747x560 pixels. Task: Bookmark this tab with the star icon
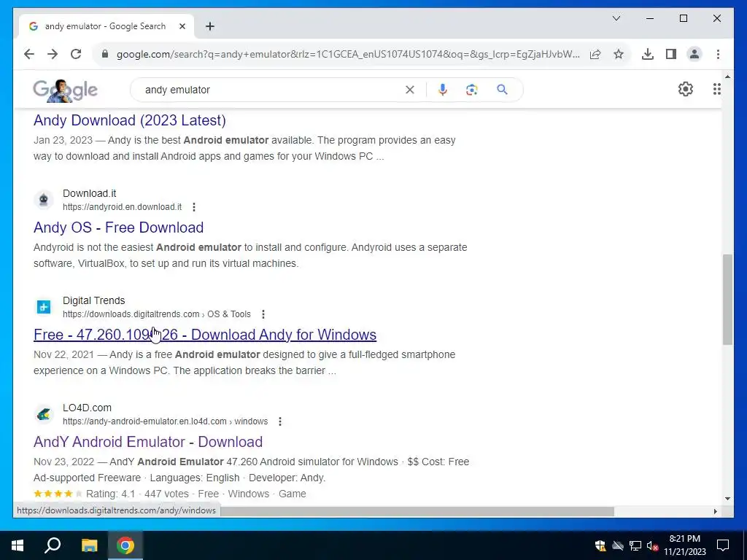[619, 54]
